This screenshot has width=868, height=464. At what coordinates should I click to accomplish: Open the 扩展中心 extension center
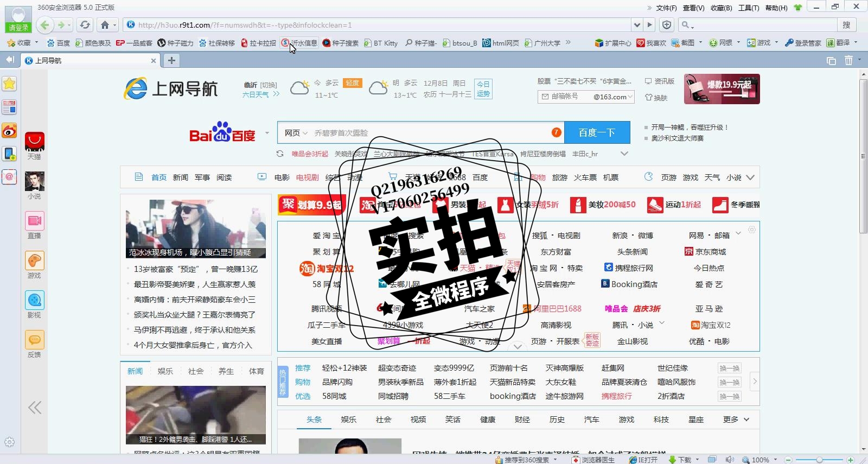(x=613, y=43)
